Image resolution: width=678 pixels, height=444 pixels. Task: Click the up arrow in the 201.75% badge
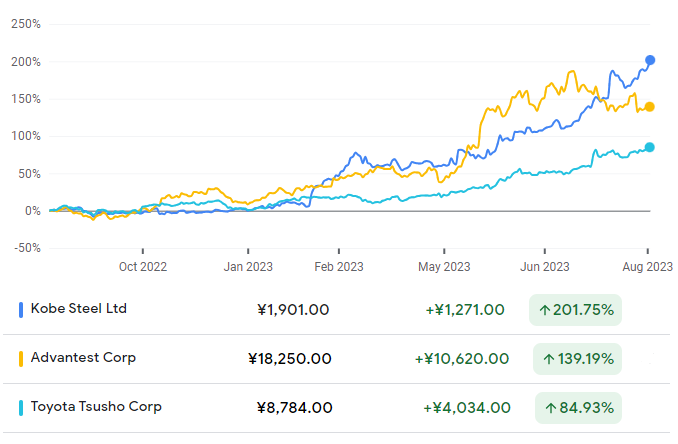click(x=545, y=310)
